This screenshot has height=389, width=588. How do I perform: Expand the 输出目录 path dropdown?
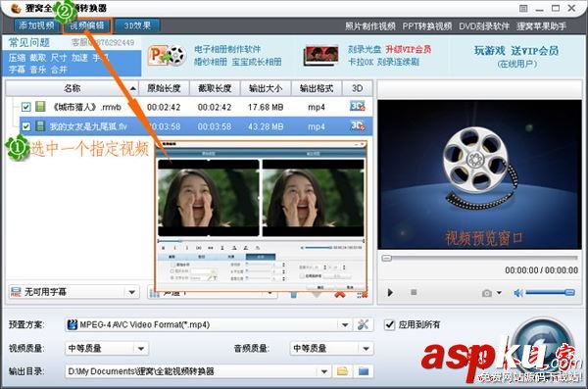tap(324, 371)
